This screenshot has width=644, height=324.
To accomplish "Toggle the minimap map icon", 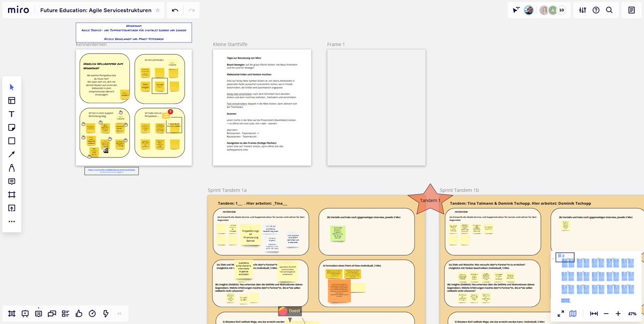I will tap(573, 313).
